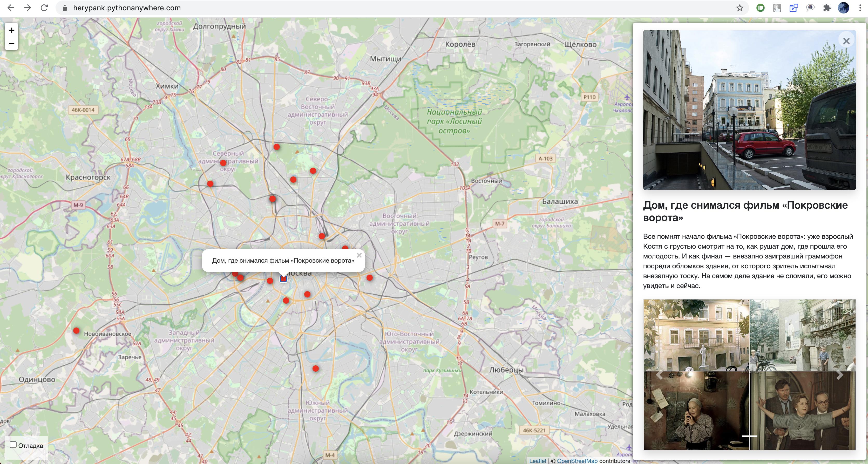Open the OpenStreetMap link

(x=577, y=461)
